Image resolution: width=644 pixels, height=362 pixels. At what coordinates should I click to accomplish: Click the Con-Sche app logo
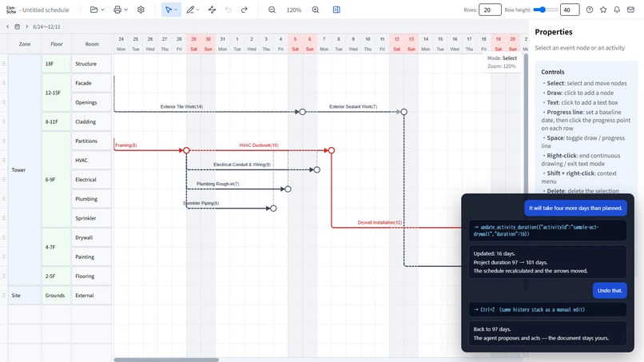11,10
